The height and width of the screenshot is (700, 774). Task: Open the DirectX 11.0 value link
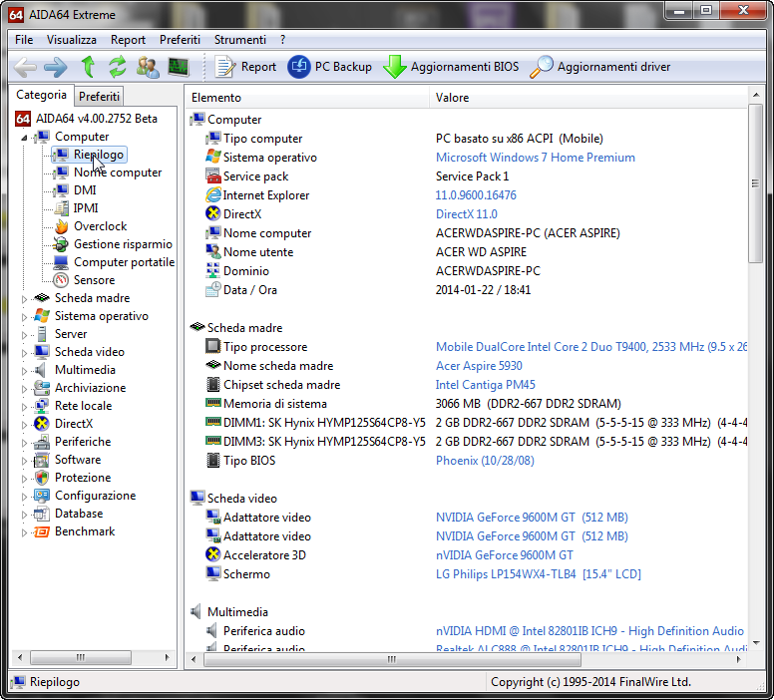point(467,214)
